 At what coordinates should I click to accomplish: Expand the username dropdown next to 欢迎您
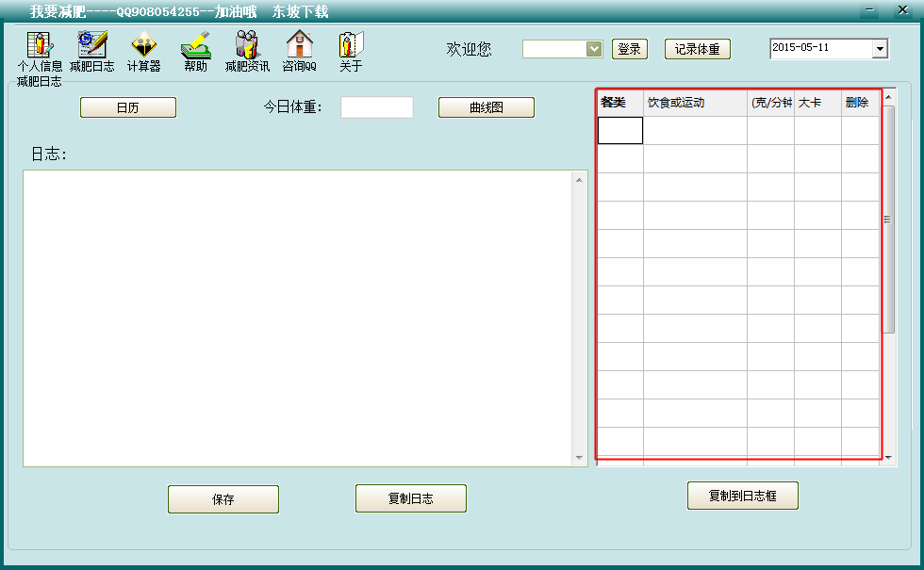[x=594, y=49]
